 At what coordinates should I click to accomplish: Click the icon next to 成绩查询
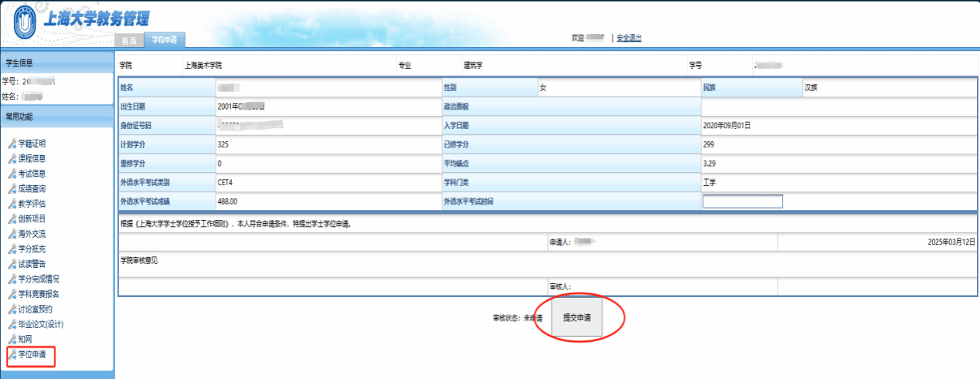(x=12, y=188)
